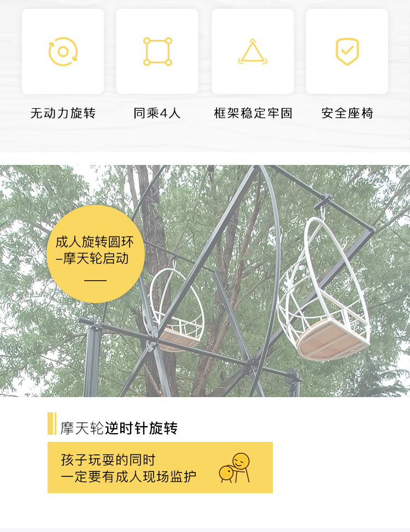Screen dimensions: 410x532
Task: Select the 框架稳定牢固 label
Action: point(253,113)
